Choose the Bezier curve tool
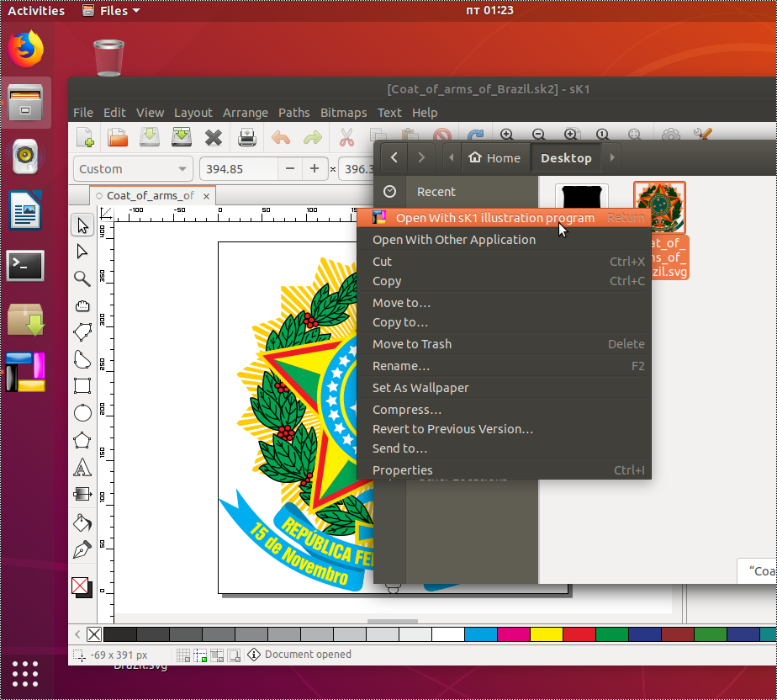The width and height of the screenshot is (777, 700). click(x=82, y=359)
